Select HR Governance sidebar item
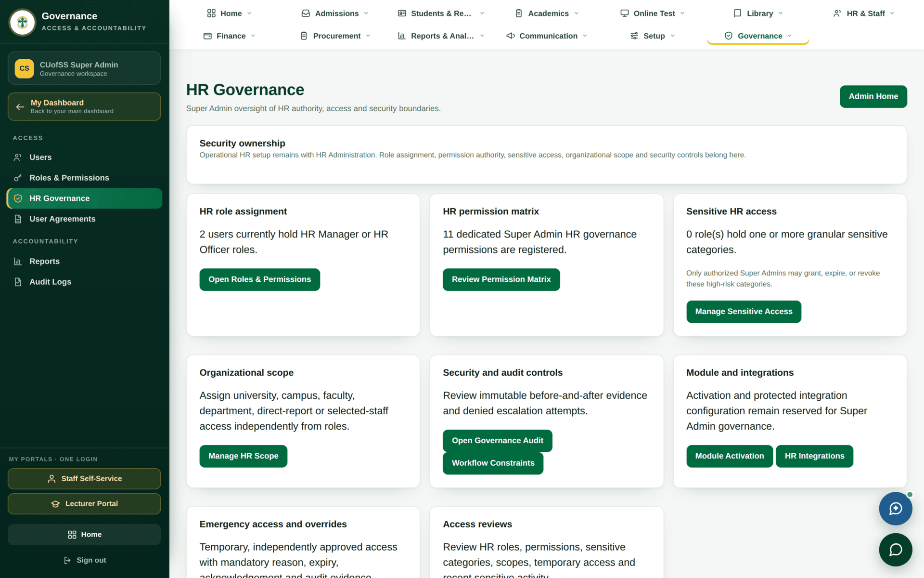 point(84,198)
